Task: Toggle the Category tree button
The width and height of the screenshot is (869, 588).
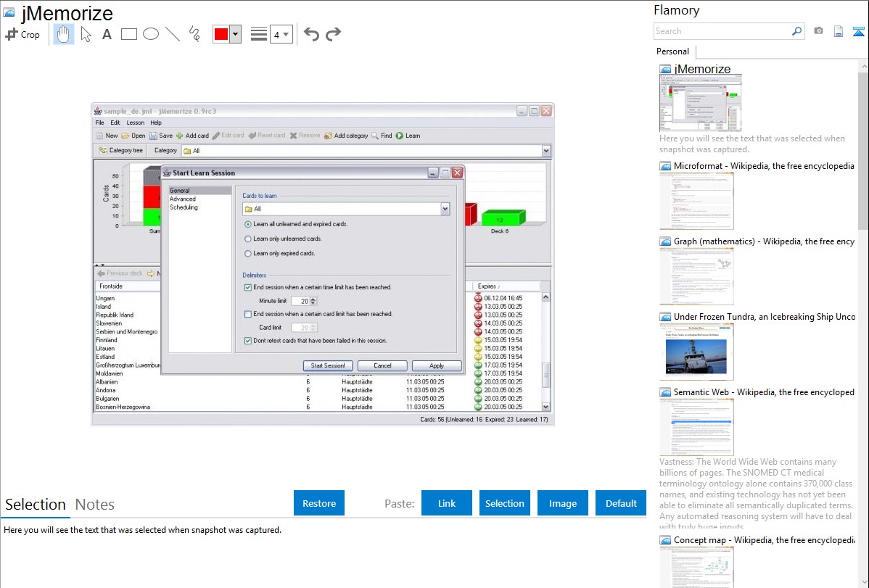Action: [121, 150]
